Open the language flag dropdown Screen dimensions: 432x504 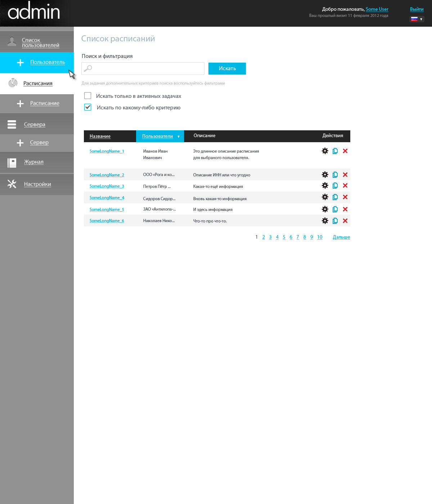[x=417, y=19]
